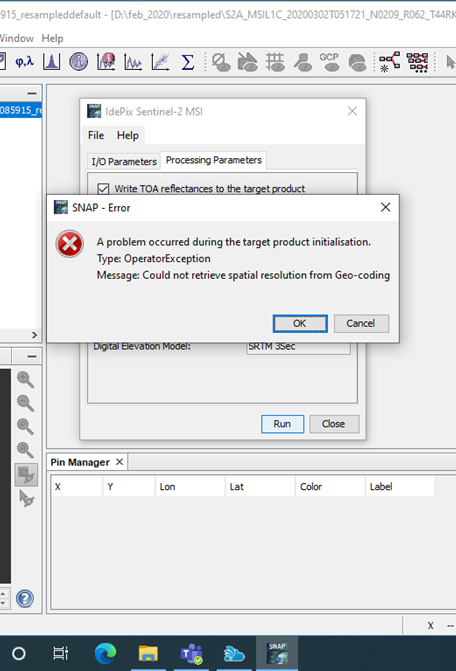The height and width of the screenshot is (671, 456).
Task: Close the Pin Manager tab
Action: (120, 462)
